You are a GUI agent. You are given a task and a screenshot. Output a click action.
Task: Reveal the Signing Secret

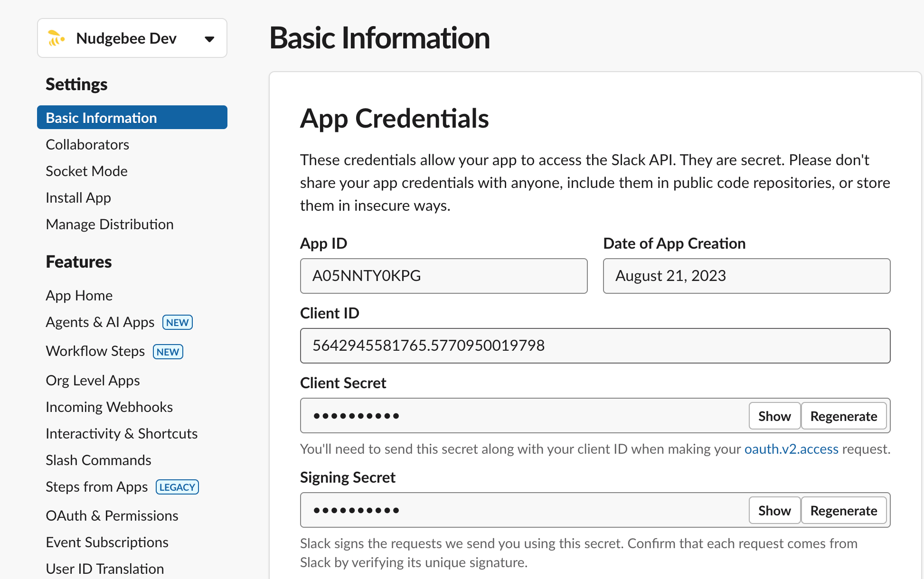(774, 511)
